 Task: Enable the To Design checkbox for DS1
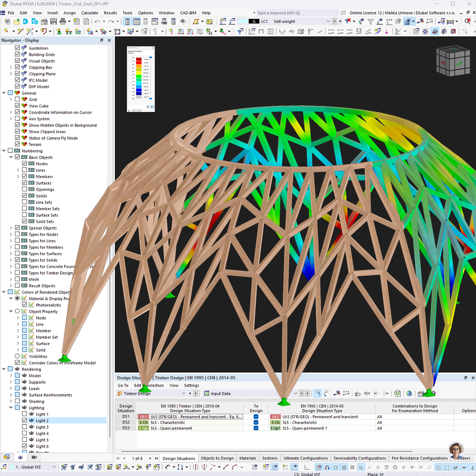(256, 416)
